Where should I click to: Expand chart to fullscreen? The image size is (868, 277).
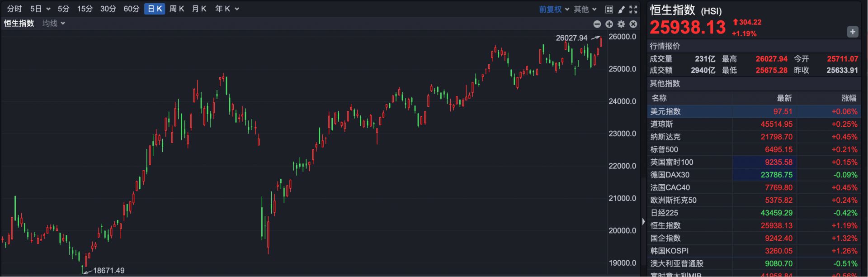pyautogui.click(x=633, y=9)
